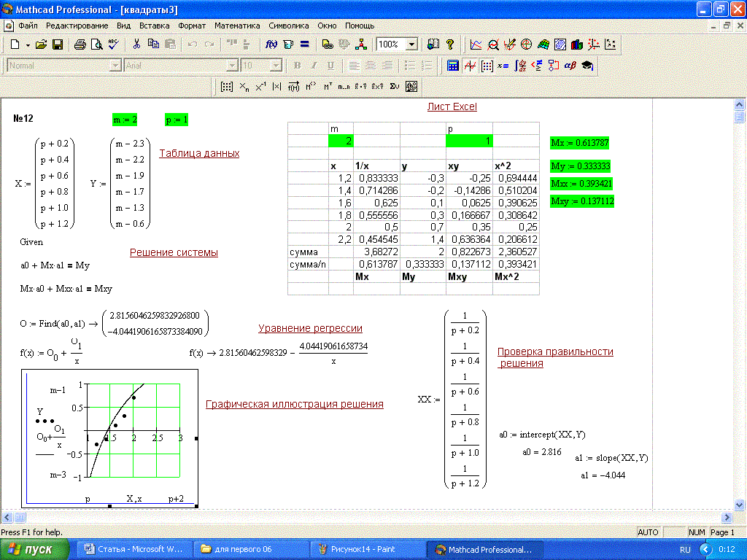
Task: Toggle Bold formatting
Action: [x=297, y=66]
